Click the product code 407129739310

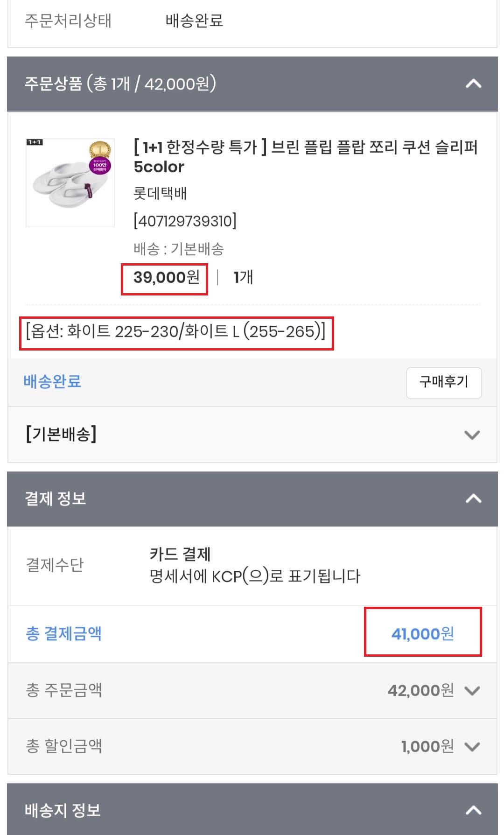pyautogui.click(x=185, y=222)
